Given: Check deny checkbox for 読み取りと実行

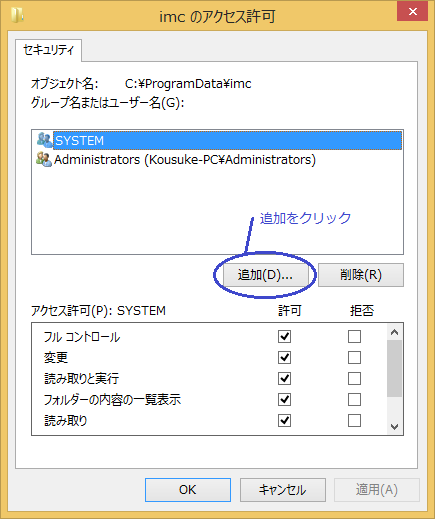Looking at the screenshot, I should 354,379.
